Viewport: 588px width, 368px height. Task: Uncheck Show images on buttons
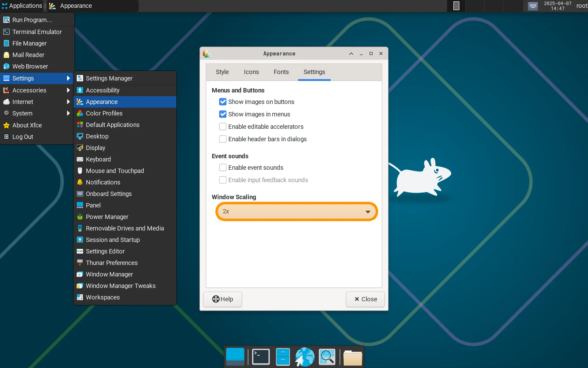click(x=223, y=102)
